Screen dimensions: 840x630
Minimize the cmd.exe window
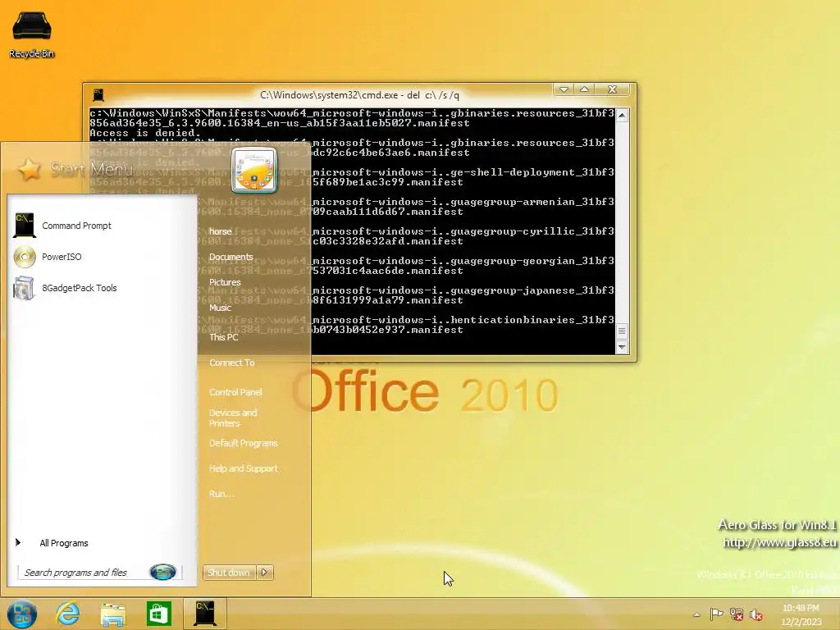[x=564, y=89]
